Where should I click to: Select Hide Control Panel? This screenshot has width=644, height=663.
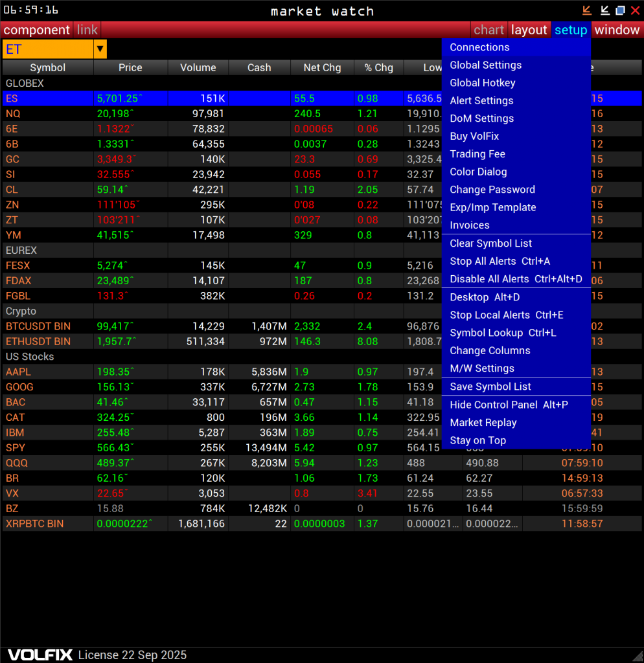point(516,405)
